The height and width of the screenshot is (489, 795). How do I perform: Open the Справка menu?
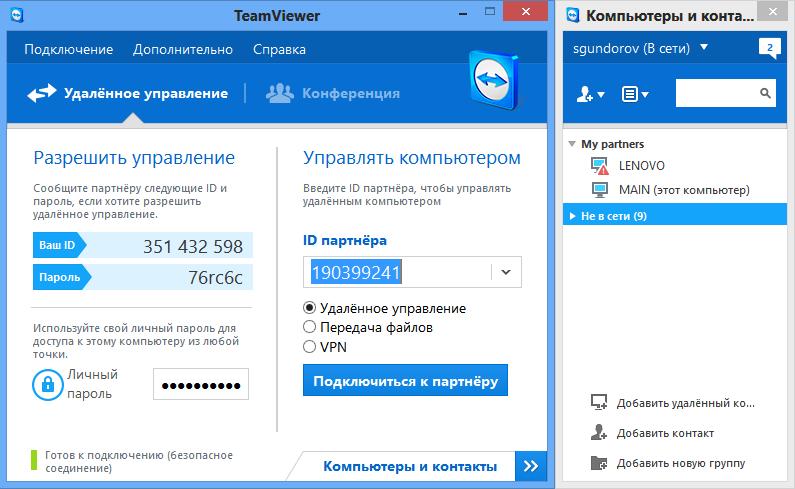pyautogui.click(x=279, y=49)
